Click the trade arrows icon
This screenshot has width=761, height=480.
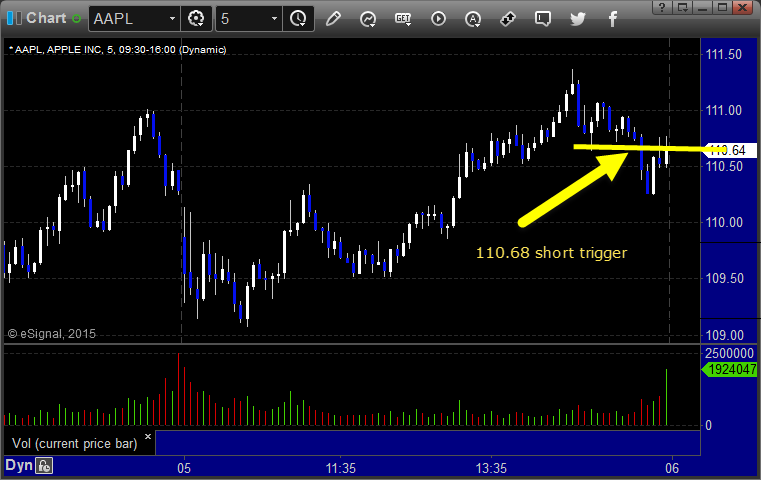(508, 19)
